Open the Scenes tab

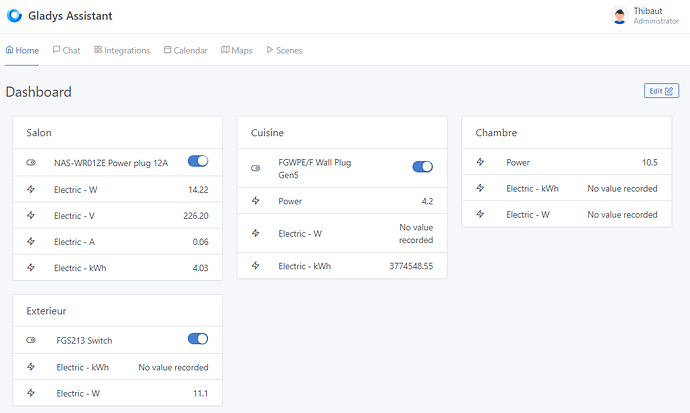click(x=284, y=50)
